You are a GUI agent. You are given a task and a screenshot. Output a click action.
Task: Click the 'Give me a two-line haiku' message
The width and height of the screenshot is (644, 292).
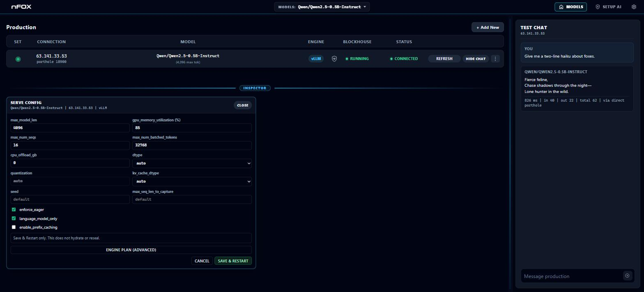559,56
